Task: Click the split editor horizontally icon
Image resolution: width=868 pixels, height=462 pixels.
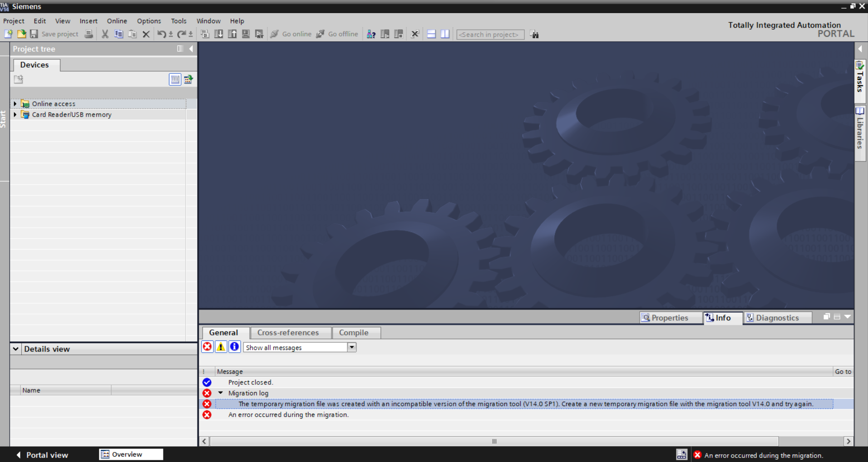Action: click(431, 34)
